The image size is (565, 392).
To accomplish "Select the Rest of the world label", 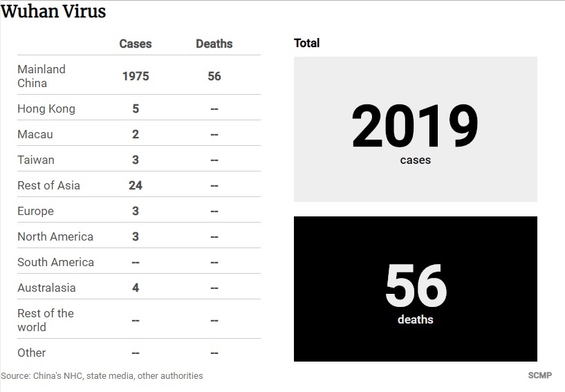I will 46,320.
